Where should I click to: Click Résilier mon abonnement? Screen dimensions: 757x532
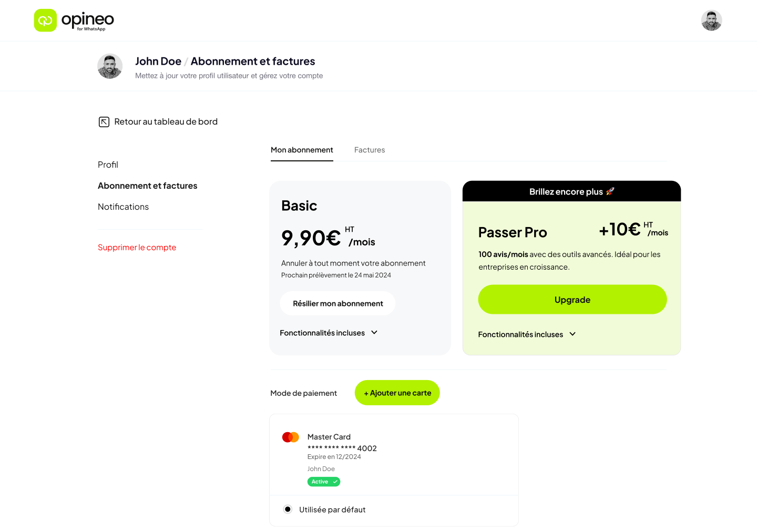337,303
